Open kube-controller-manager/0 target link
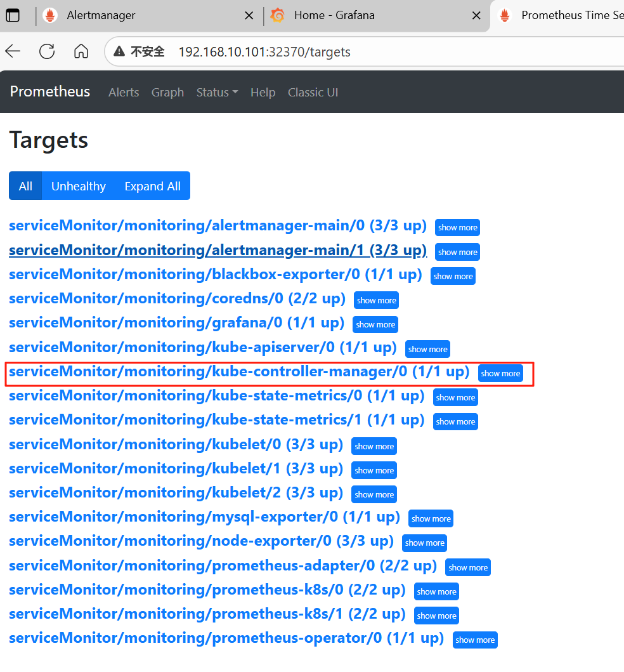This screenshot has height=672, width=624. (240, 371)
